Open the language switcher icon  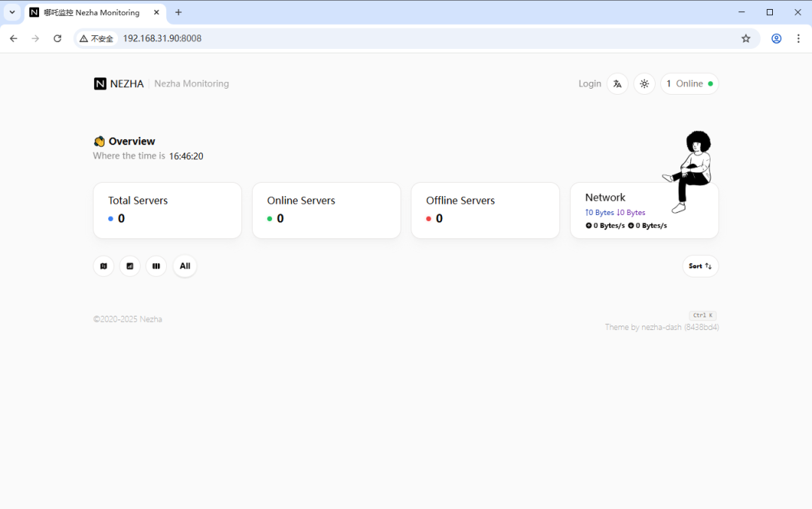(617, 84)
